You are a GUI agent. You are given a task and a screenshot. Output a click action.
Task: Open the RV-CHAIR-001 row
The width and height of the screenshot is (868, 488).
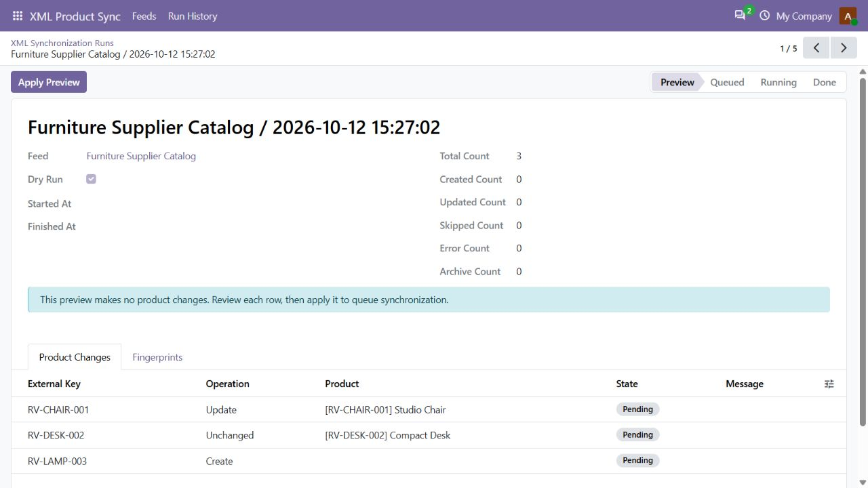(x=429, y=409)
